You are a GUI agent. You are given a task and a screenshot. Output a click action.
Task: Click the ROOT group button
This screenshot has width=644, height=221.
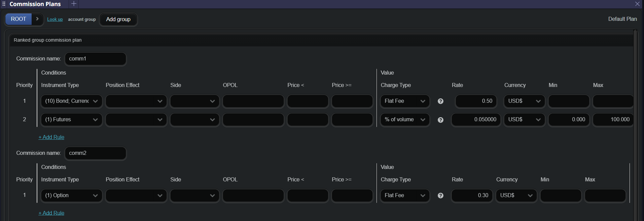[19, 19]
